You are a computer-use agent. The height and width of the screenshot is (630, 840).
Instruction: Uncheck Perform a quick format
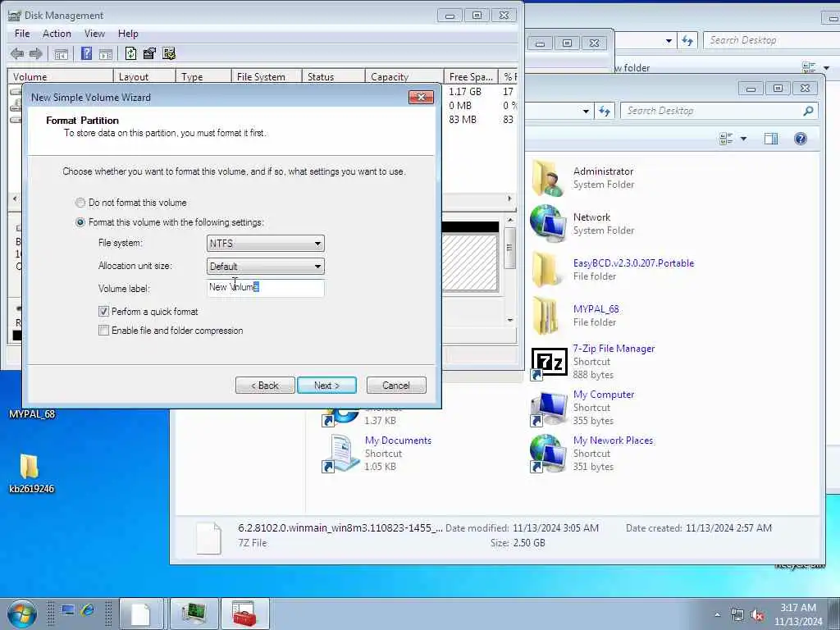pos(104,312)
